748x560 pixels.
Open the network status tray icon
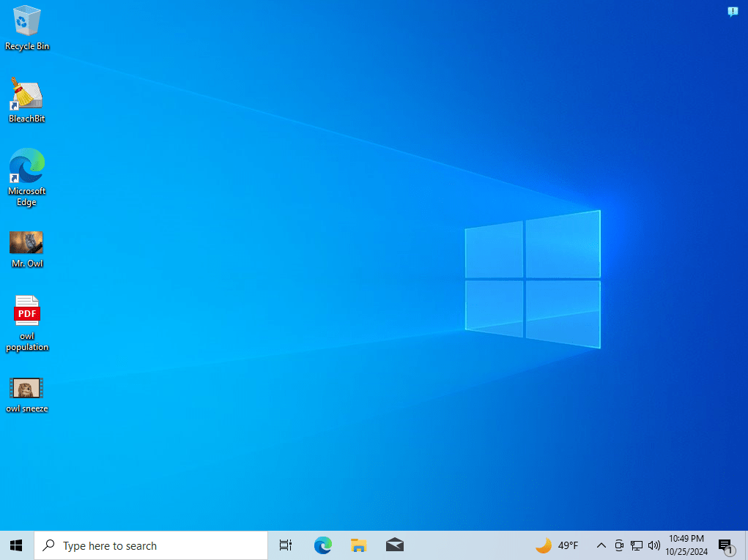click(x=637, y=545)
